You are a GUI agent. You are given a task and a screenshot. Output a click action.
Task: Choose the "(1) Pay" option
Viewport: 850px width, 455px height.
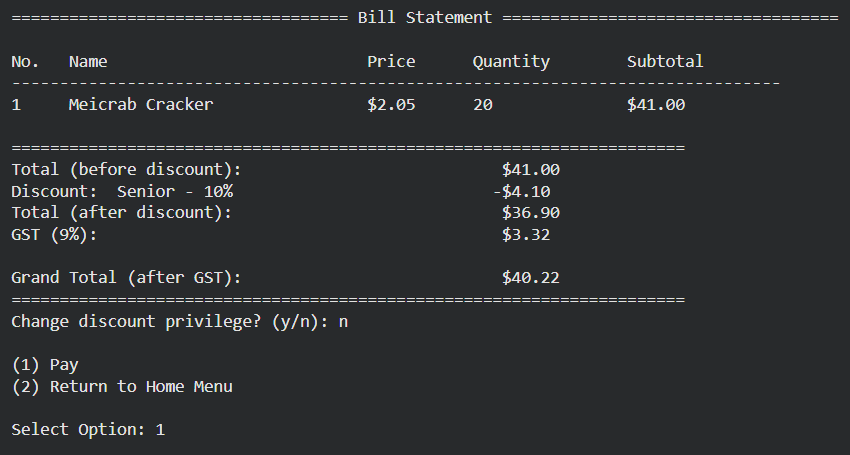45,365
